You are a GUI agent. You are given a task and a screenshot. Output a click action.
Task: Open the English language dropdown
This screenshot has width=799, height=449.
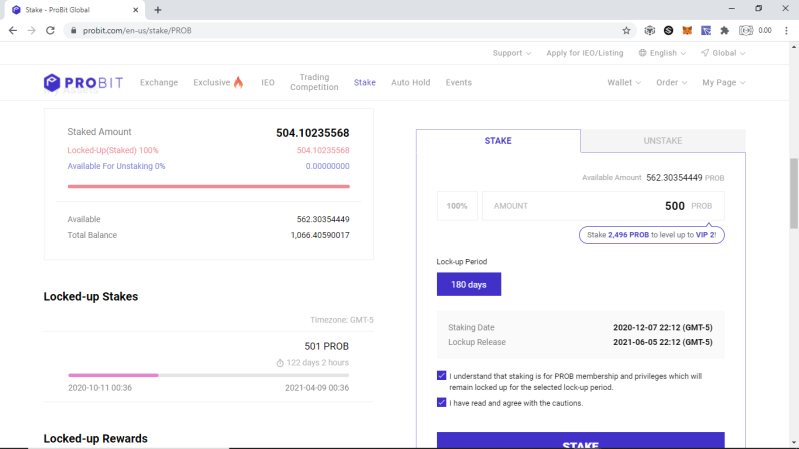point(662,53)
